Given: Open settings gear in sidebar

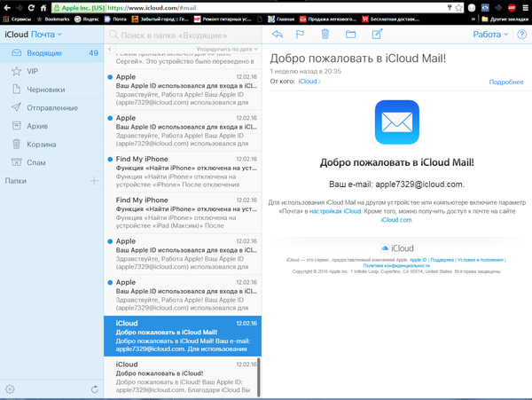Looking at the screenshot, I should 10,389.
